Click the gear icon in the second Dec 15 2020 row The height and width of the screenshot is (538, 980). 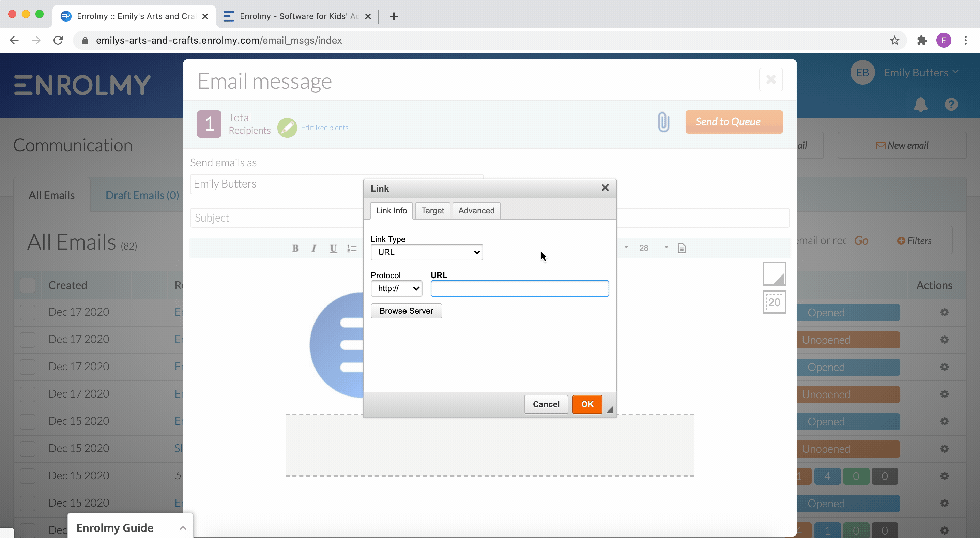pos(944,449)
